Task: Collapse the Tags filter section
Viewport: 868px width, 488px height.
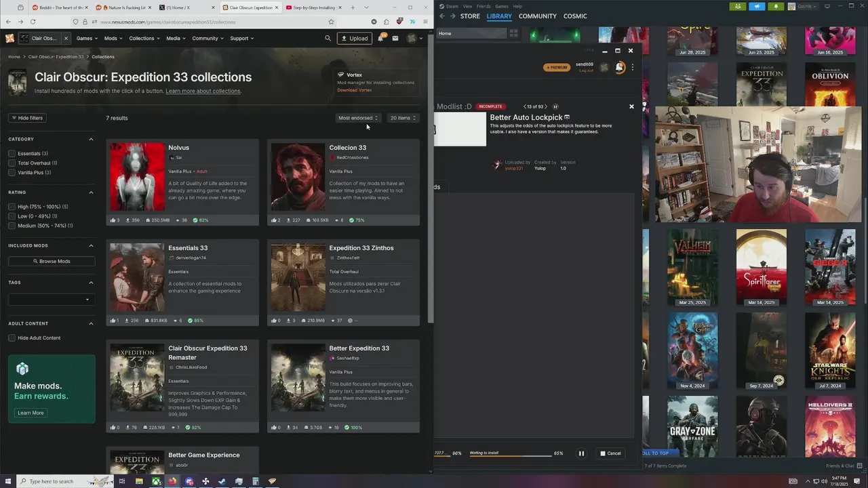Action: pos(91,283)
